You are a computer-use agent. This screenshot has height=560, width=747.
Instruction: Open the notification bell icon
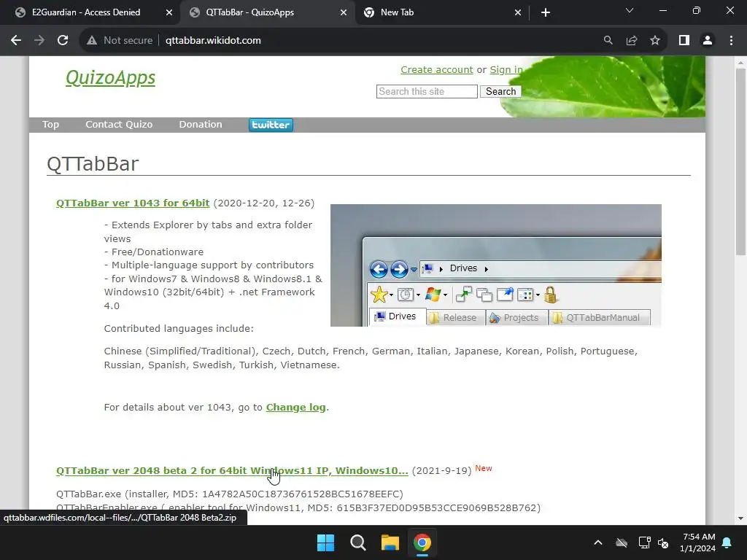coord(727,542)
